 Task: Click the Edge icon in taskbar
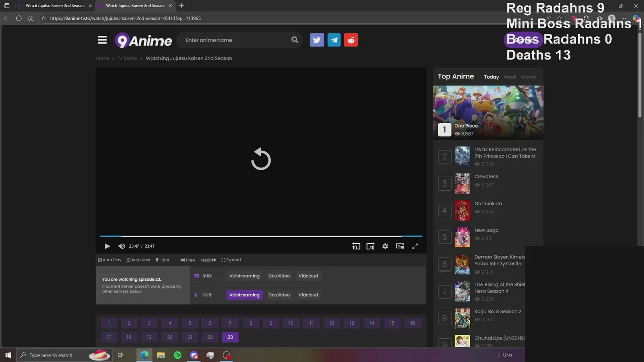(144, 355)
